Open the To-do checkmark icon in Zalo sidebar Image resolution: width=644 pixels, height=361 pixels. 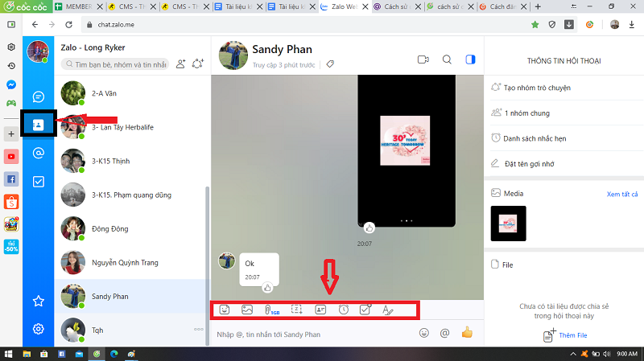(x=38, y=182)
